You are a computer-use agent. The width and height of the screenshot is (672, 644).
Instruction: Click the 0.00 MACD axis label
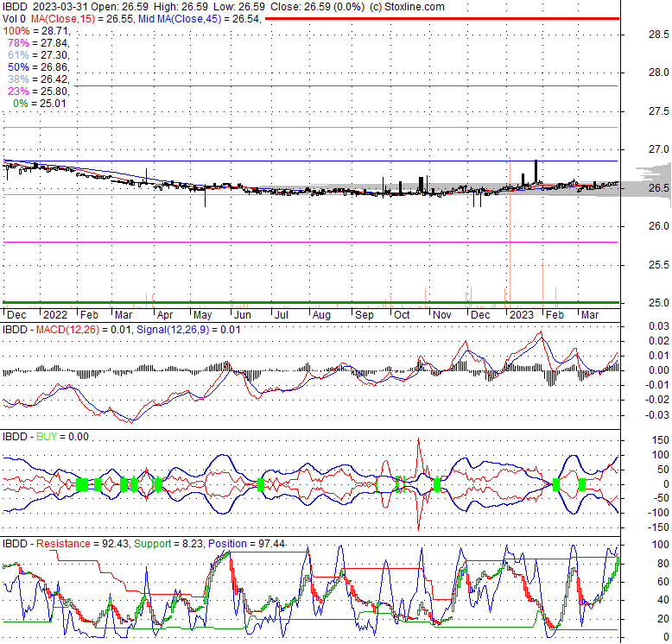pos(659,370)
